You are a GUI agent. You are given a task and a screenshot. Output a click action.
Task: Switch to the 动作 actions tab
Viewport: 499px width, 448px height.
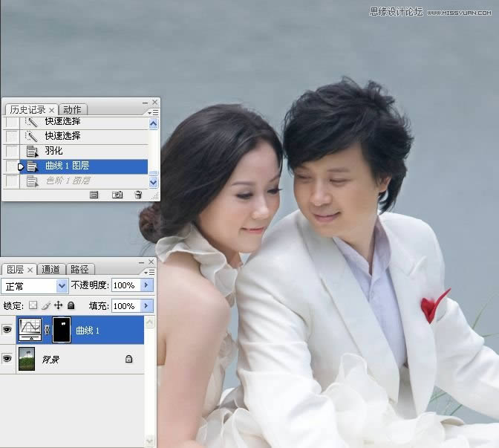pos(71,110)
